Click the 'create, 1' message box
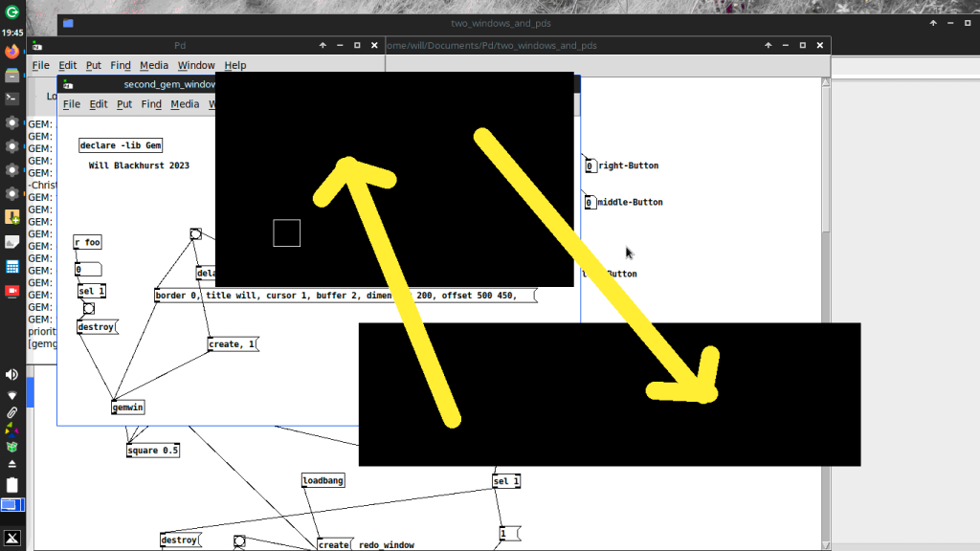The height and width of the screenshot is (551, 980). tap(234, 344)
